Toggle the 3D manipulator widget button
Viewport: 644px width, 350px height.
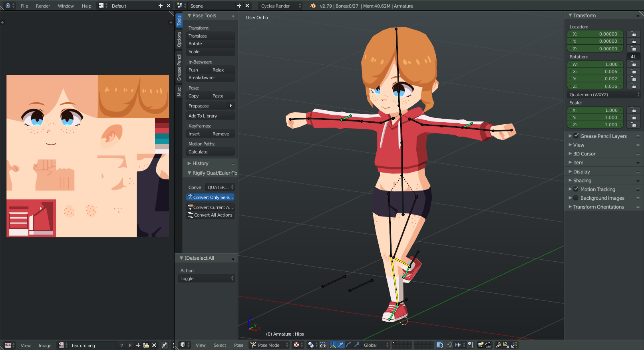click(x=333, y=345)
